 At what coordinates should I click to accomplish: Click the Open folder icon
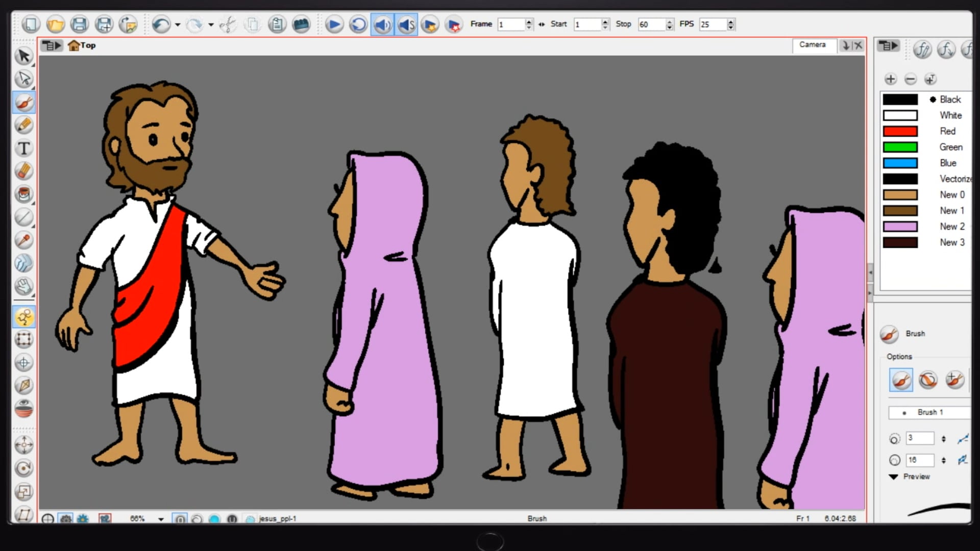pyautogui.click(x=56, y=24)
